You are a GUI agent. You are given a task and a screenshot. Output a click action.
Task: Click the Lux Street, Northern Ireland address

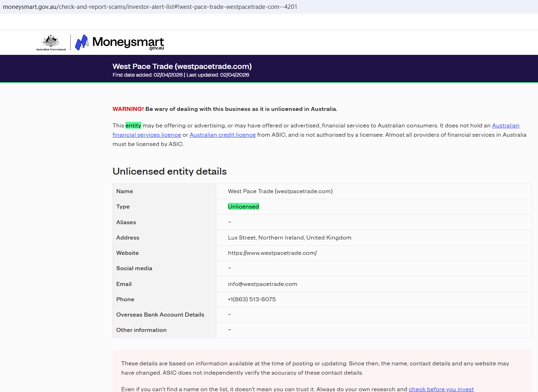click(x=290, y=238)
